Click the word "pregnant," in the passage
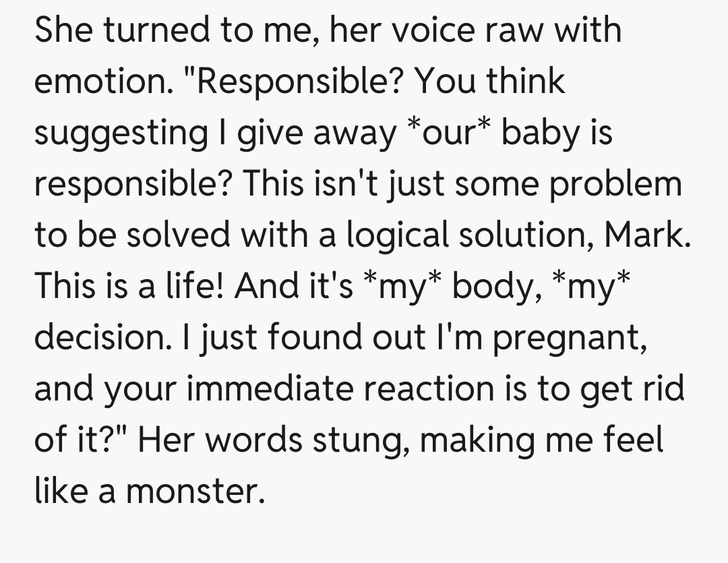 coord(570,338)
